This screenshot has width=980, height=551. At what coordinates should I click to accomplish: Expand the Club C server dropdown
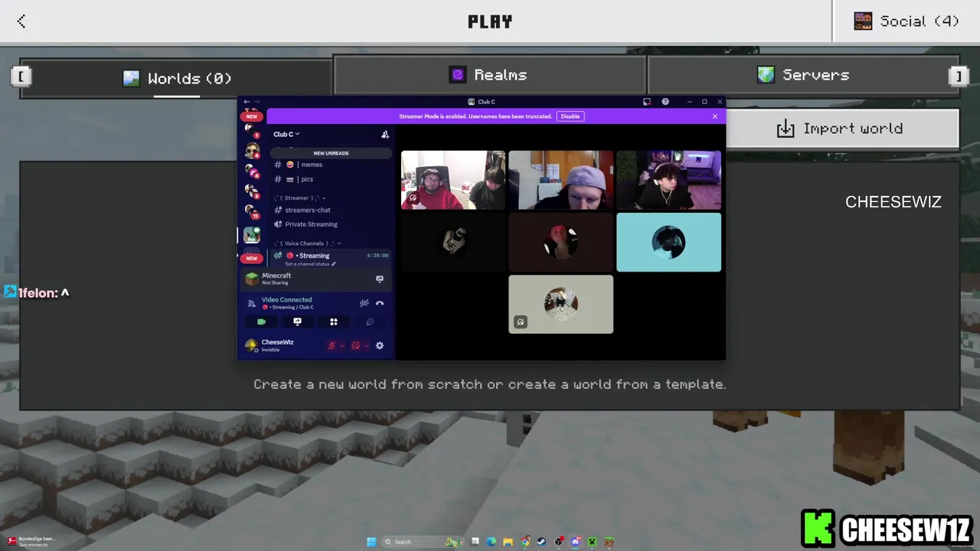(286, 134)
